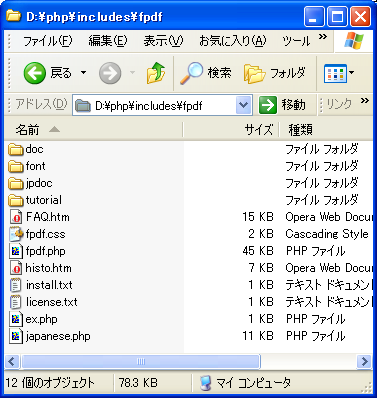Select file name ex.php
The image size is (377, 398).
click(x=42, y=319)
